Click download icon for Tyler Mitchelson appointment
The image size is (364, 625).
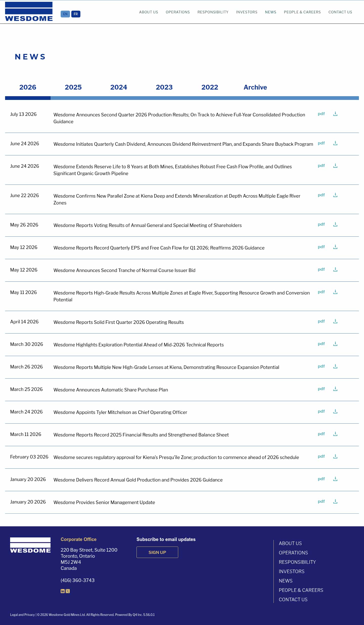[335, 411]
